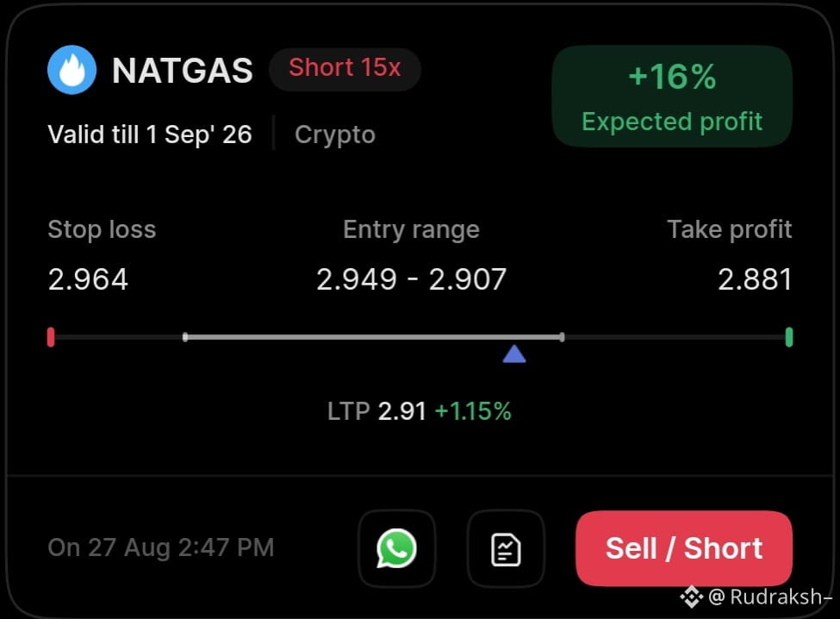Click the entry range right handle
The image size is (840, 619).
pyautogui.click(x=562, y=337)
